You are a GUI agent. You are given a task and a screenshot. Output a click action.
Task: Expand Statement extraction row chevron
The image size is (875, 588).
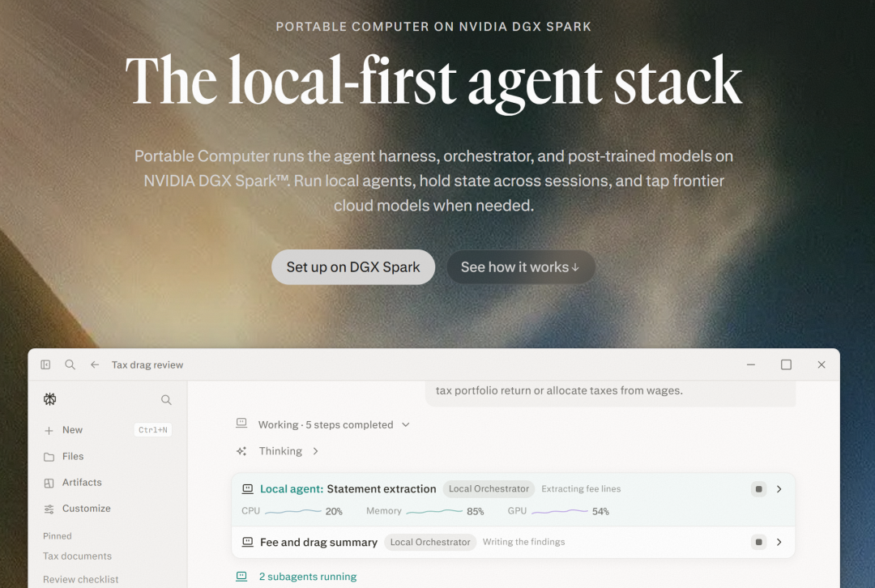point(779,489)
